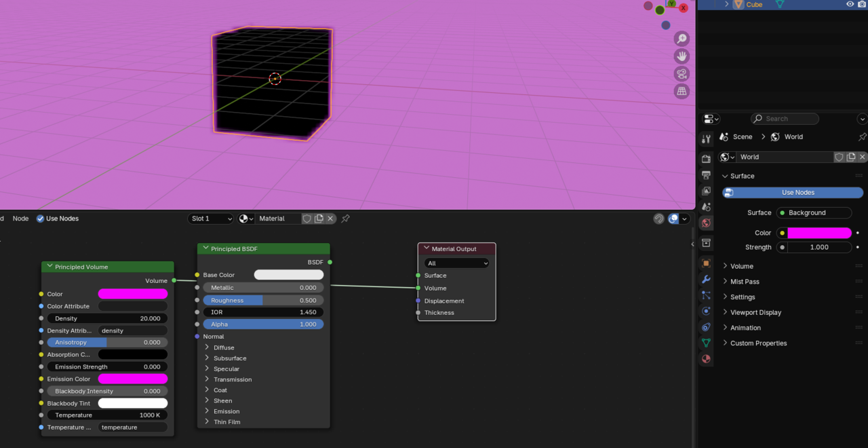
Task: Open the Slot 1 dropdown
Action: pos(210,219)
